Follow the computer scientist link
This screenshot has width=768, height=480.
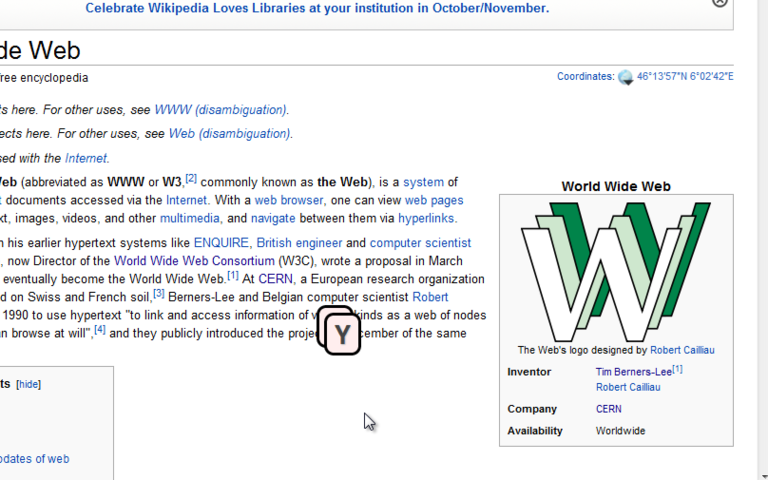coord(420,243)
